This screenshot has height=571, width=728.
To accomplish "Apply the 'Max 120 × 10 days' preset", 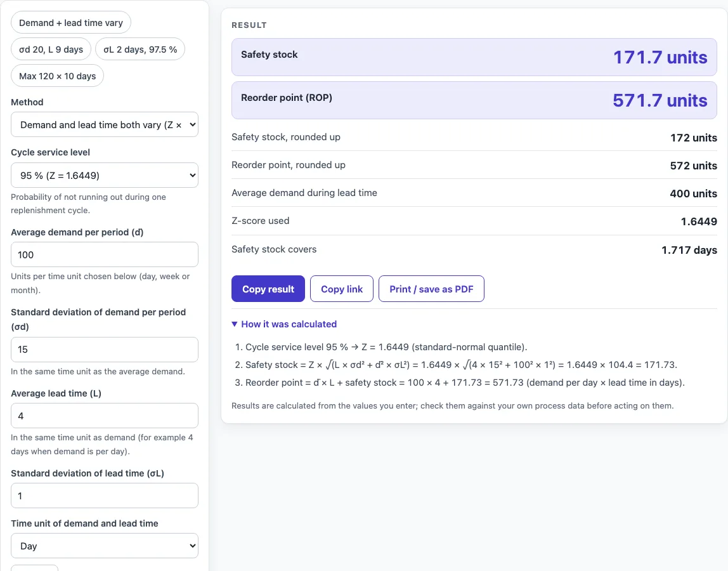I will click(x=58, y=75).
